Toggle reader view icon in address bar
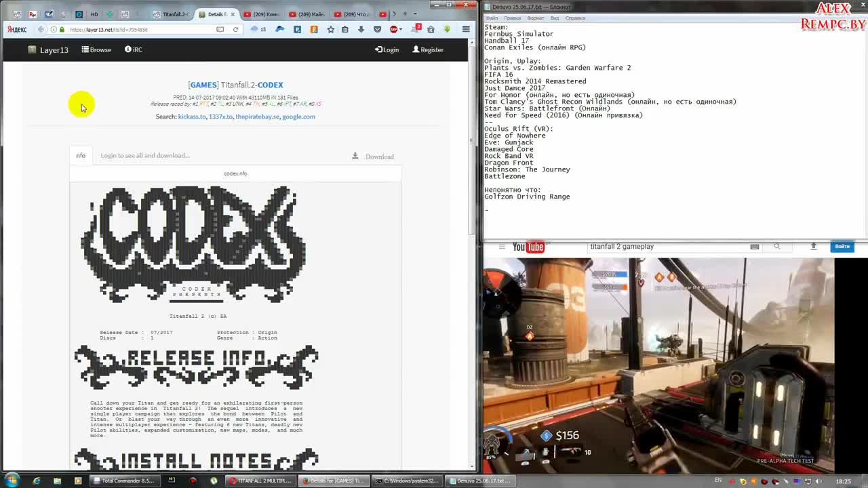 pyautogui.click(x=220, y=29)
